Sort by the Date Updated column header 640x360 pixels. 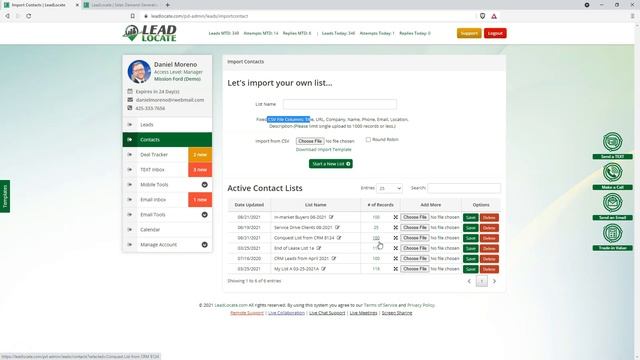[x=249, y=205]
